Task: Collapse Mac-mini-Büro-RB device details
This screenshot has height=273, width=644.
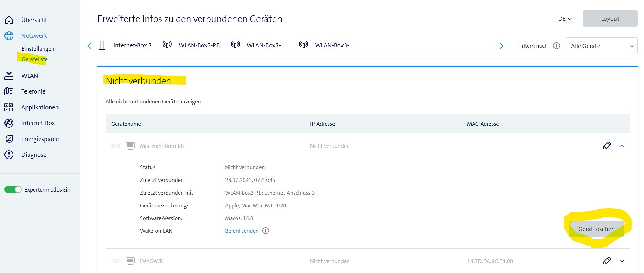Action: click(x=622, y=146)
